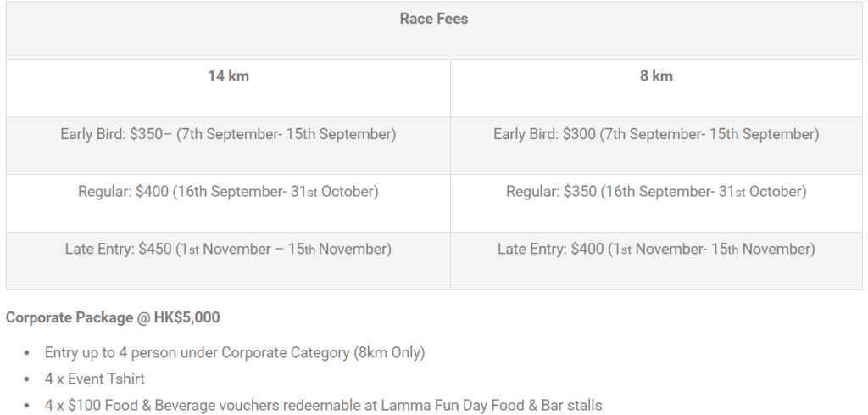Click the 4 x Event Tshirt line
The width and height of the screenshot is (868, 415).
point(95,379)
